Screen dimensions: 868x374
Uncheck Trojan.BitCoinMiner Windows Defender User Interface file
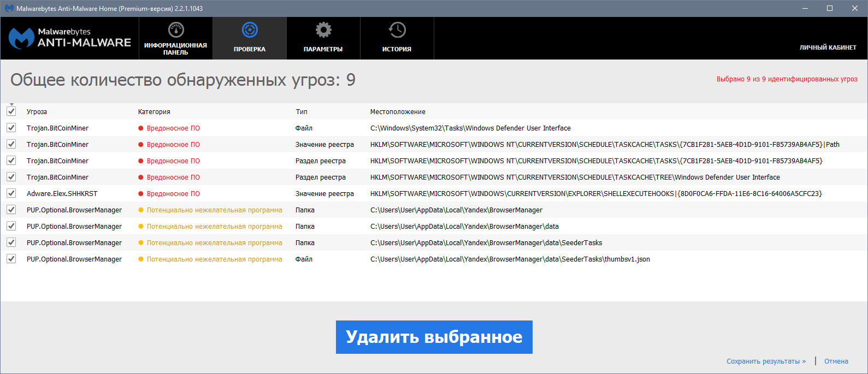pyautogui.click(x=11, y=128)
